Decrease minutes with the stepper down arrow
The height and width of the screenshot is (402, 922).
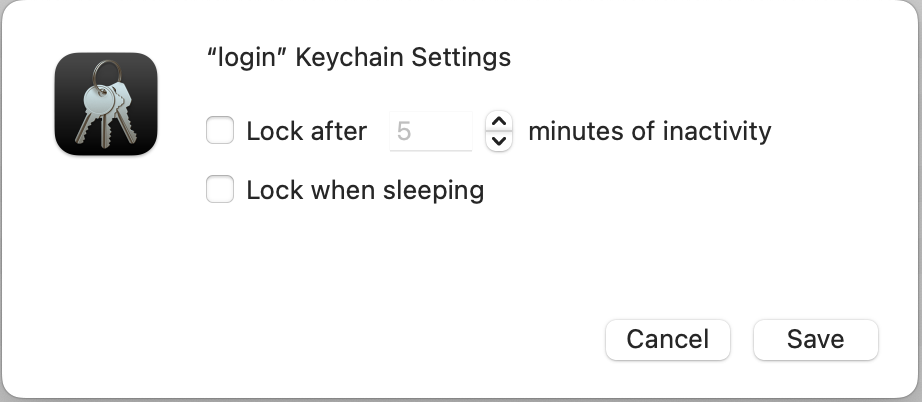pyautogui.click(x=499, y=141)
